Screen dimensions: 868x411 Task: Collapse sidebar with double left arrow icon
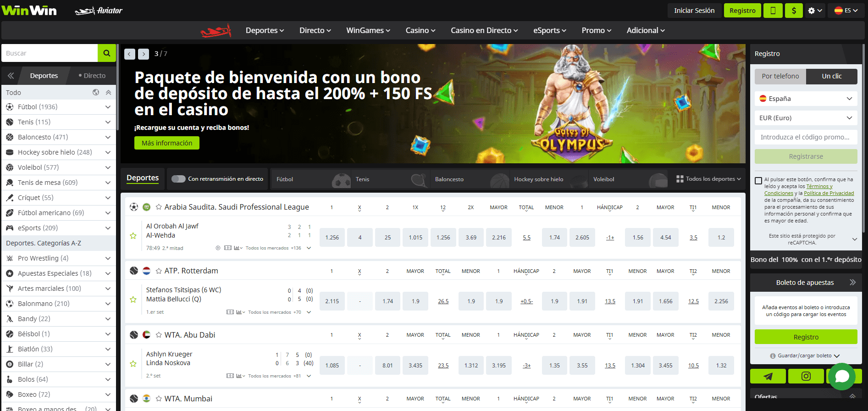[11, 76]
